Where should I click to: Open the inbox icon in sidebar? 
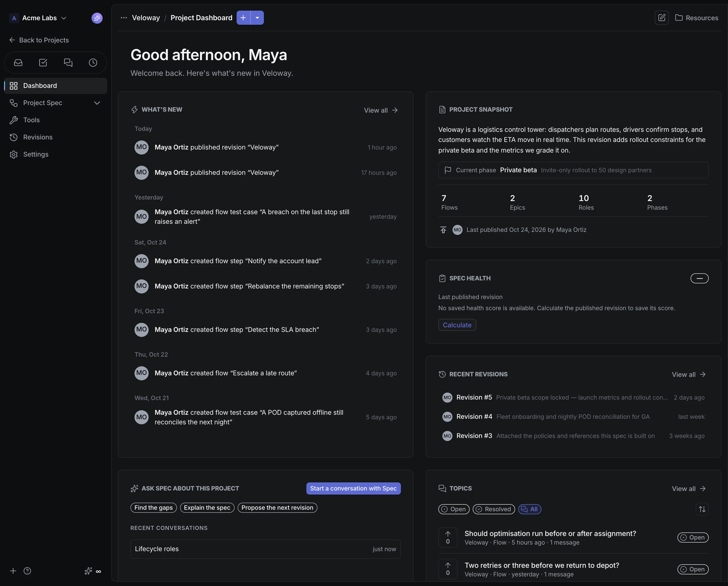pos(18,63)
